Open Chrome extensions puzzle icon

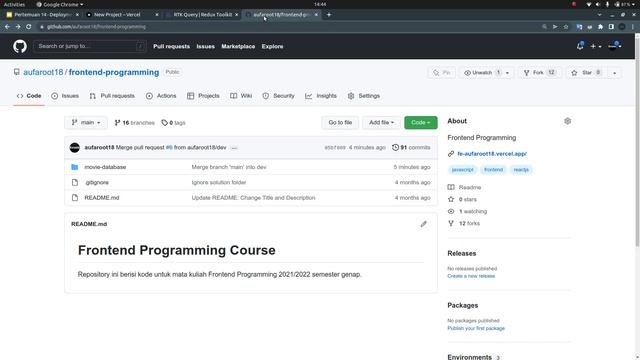click(x=600, y=27)
